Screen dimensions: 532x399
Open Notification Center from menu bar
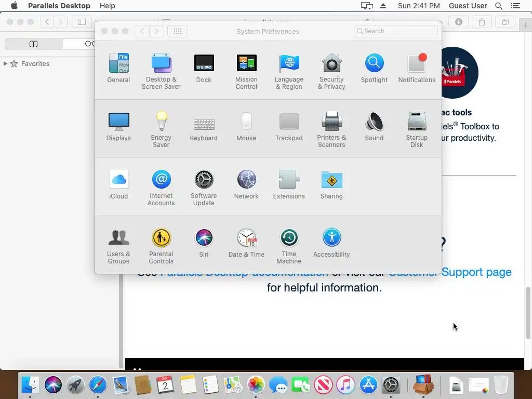[515, 6]
